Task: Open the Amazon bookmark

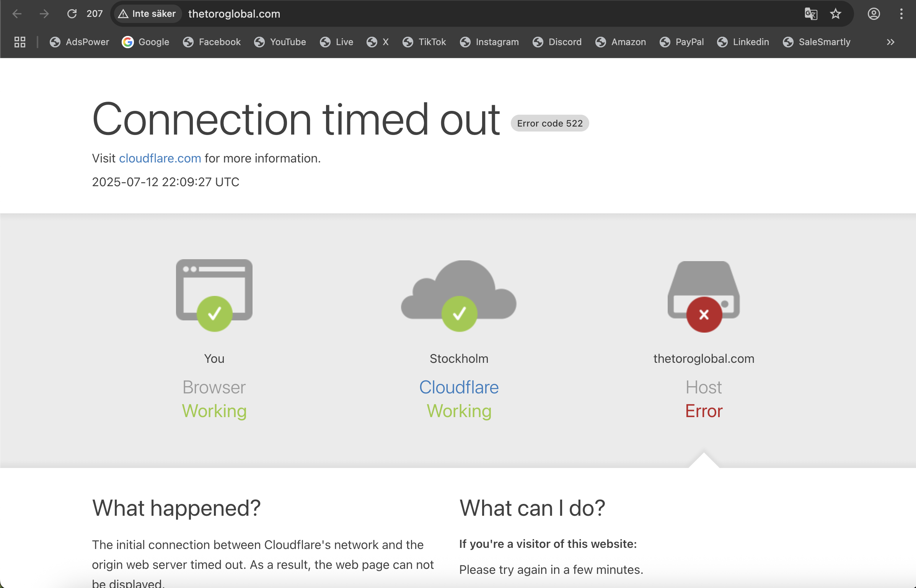Action: click(x=621, y=42)
